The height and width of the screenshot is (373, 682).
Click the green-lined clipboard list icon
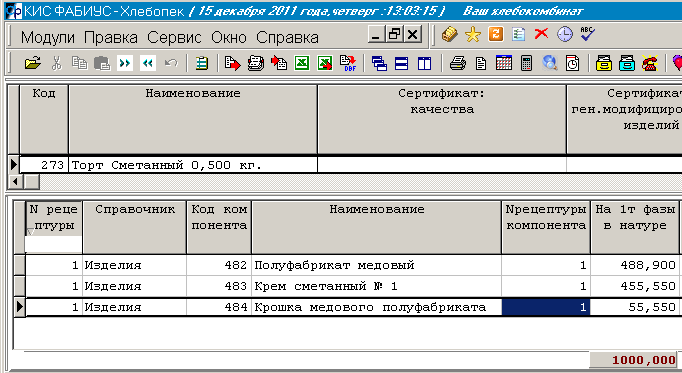201,63
